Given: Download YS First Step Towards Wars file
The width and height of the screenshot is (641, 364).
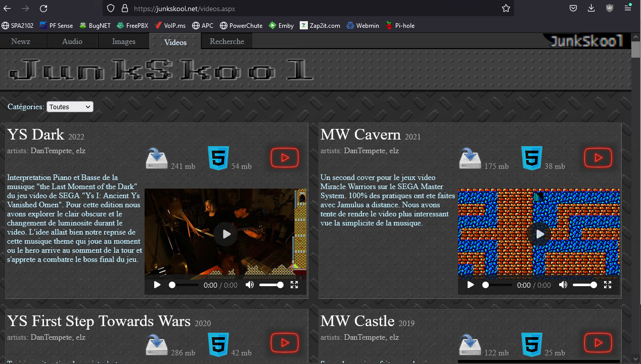Looking at the screenshot, I should tap(157, 345).
